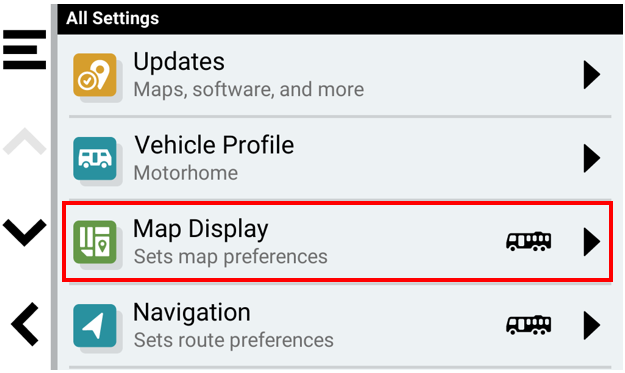
Task: Click the teal motorhome Vehicle Profile icon
Action: click(x=95, y=159)
